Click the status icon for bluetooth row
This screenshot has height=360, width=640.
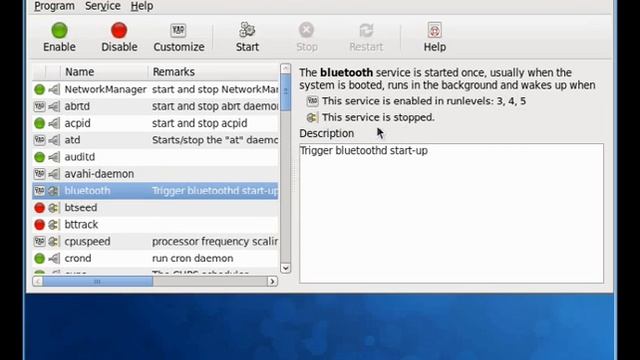[40, 191]
